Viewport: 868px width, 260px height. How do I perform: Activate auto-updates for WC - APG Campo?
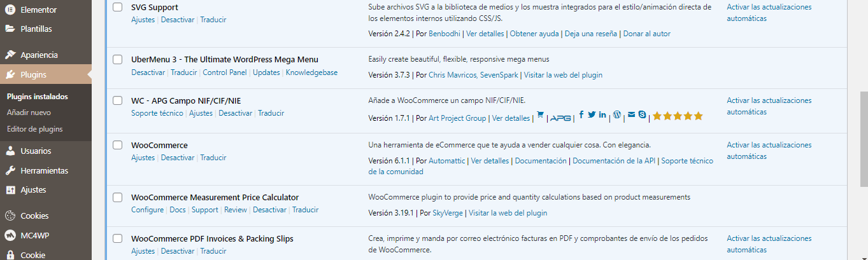[x=769, y=106]
